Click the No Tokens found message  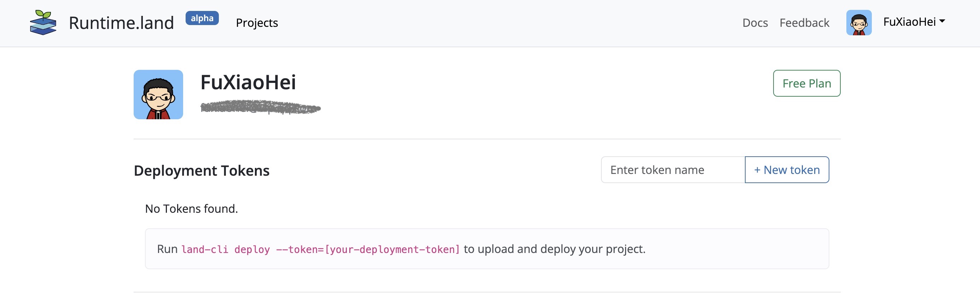pos(191,208)
